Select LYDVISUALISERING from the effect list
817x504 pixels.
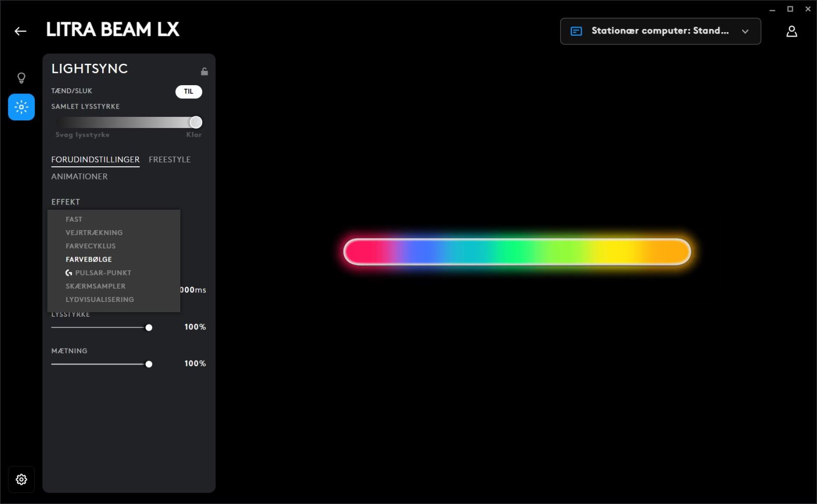click(x=100, y=299)
